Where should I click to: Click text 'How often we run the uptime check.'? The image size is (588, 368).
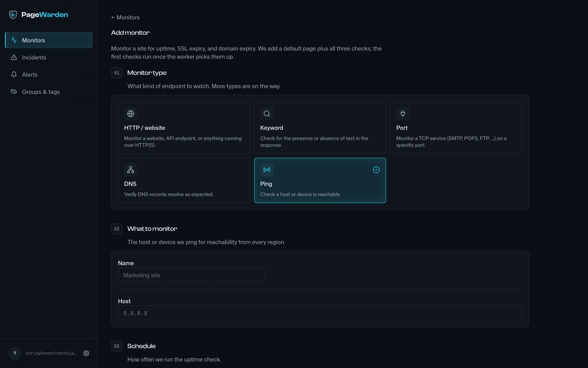click(174, 359)
